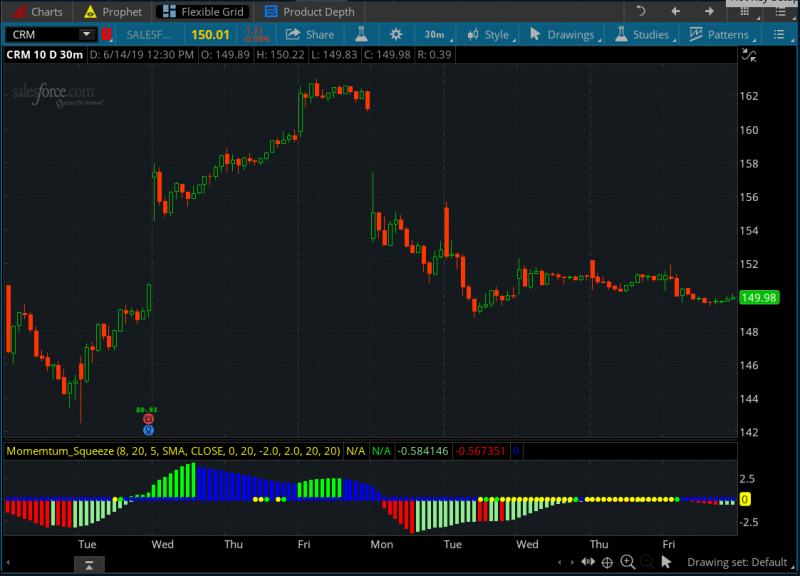This screenshot has height=576, width=800.
Task: Click the red symbol link indicator
Action: 106,34
